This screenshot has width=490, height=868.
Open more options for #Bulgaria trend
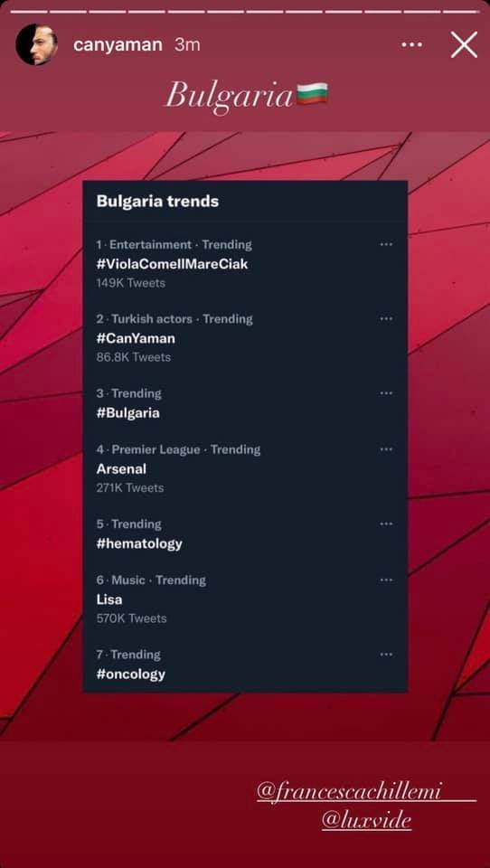(386, 393)
